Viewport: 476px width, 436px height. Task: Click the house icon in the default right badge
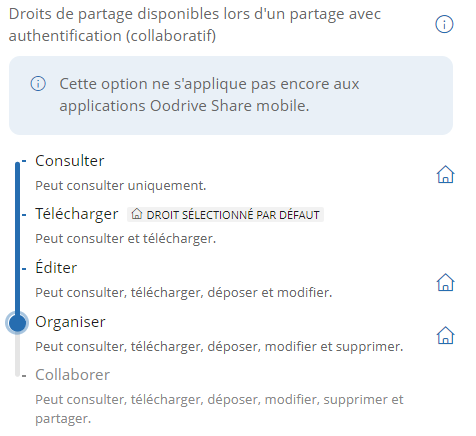point(137,214)
